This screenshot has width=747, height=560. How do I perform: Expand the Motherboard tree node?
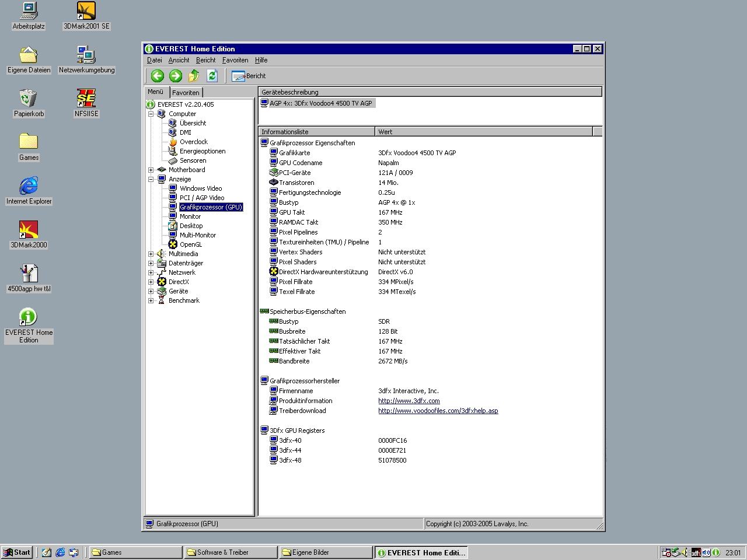(x=151, y=170)
